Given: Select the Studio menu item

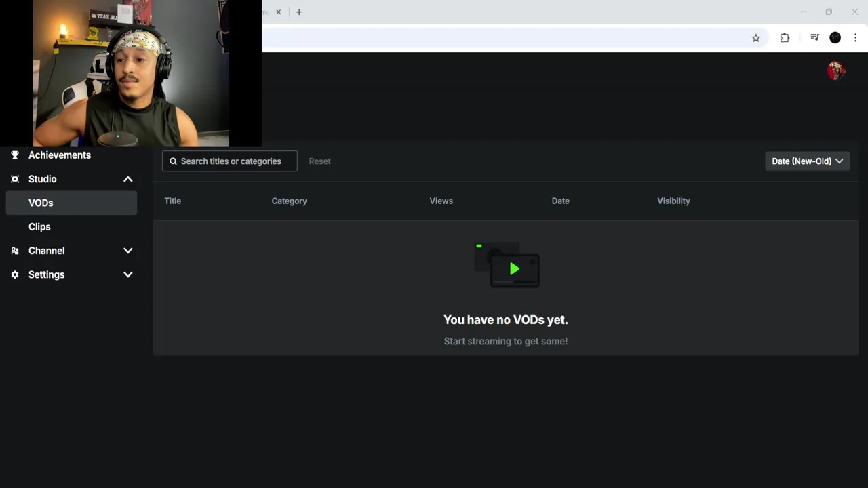Looking at the screenshot, I should 42,179.
